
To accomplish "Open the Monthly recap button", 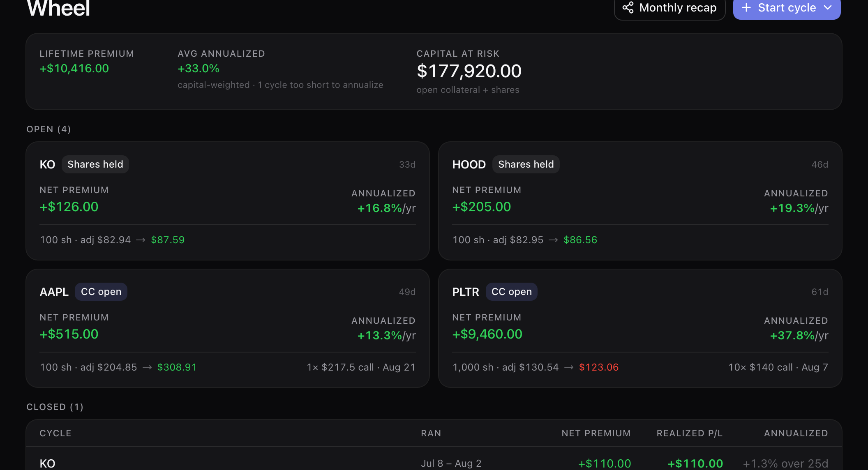I will pos(669,8).
